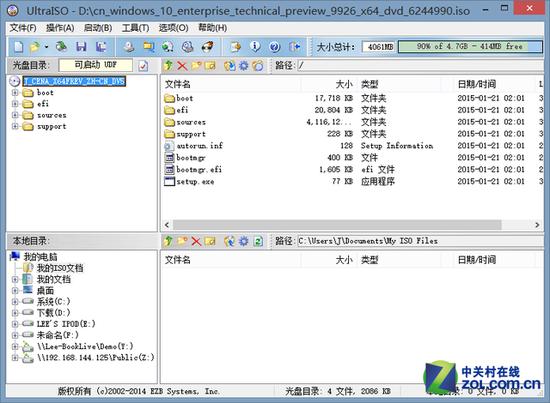Image resolution: width=550 pixels, height=403 pixels.
Task: Click rename icon in the disc directory toolbar
Action: [210, 66]
